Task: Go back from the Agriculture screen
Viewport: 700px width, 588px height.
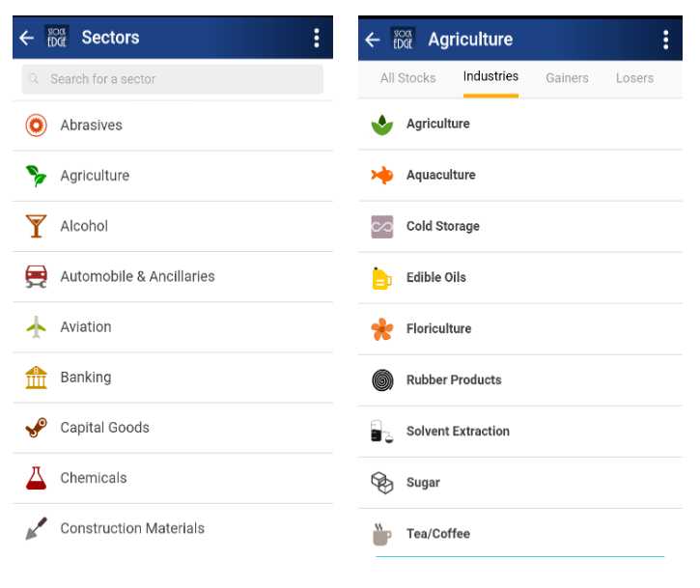Action: coord(373,40)
